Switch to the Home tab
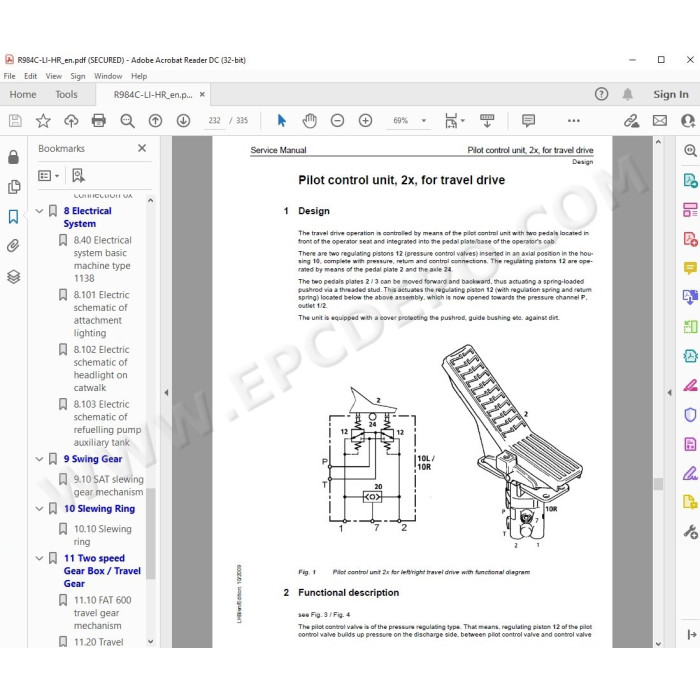The height and width of the screenshot is (700, 700). point(23,95)
